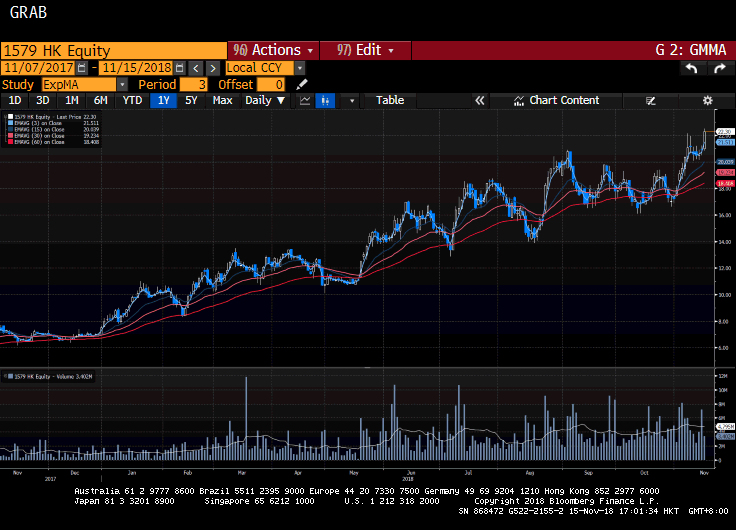
Task: Collapse the toolbar with the double chevron
Action: coord(479,100)
